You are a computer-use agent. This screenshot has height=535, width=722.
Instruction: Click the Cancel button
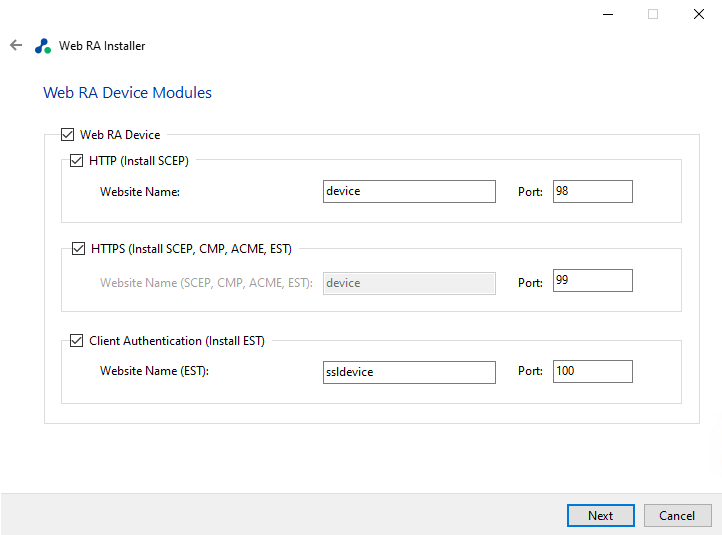click(x=677, y=515)
